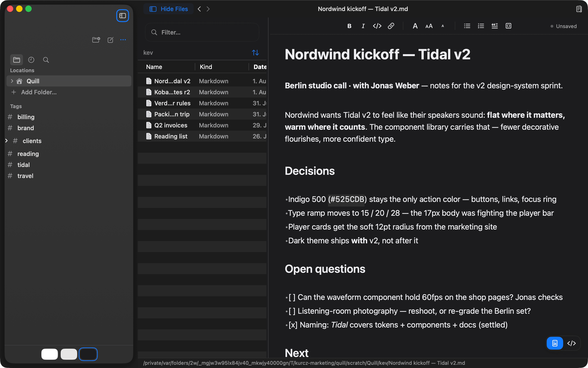Open the Verd...r rules file
This screenshot has height=368, width=588.
(202, 103)
